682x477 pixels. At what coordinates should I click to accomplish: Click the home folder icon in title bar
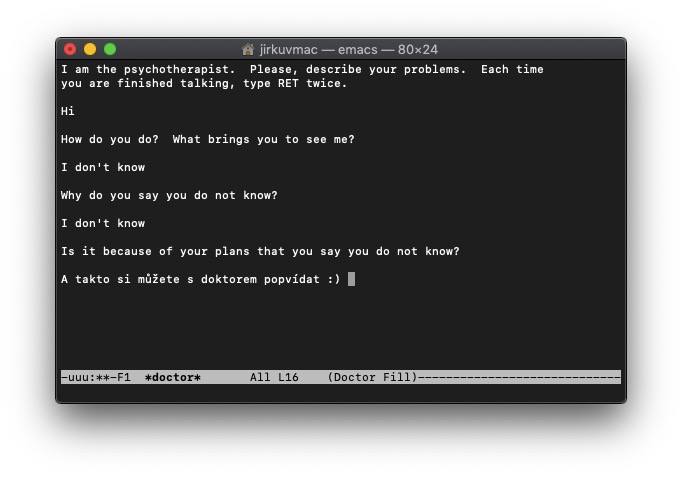pyautogui.click(x=248, y=50)
